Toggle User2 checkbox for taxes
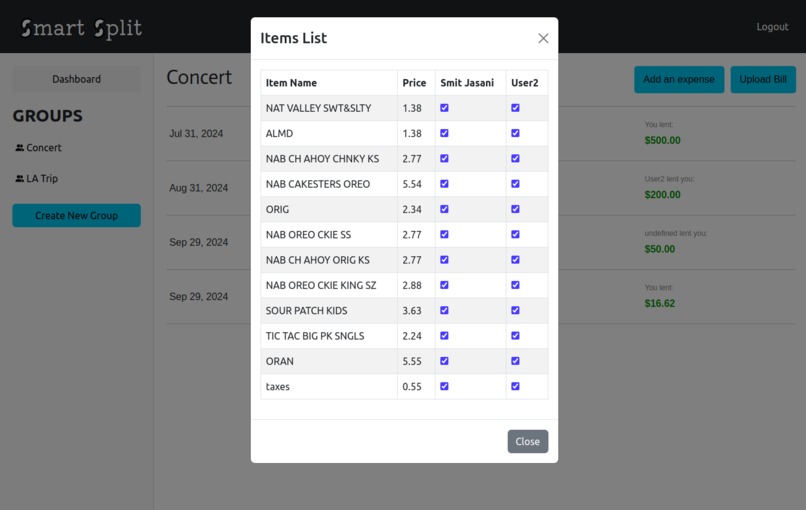 pyautogui.click(x=516, y=386)
